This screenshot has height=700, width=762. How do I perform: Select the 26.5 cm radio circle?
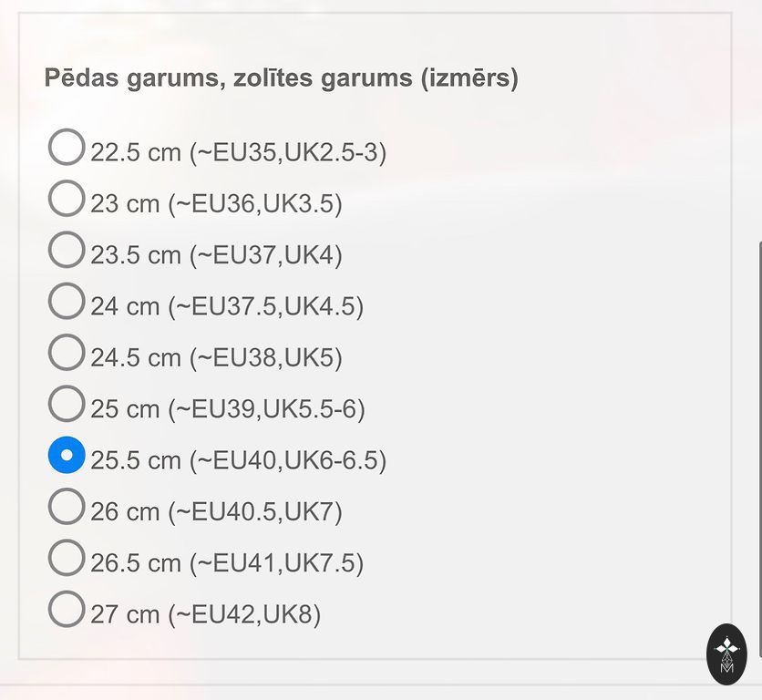point(67,558)
